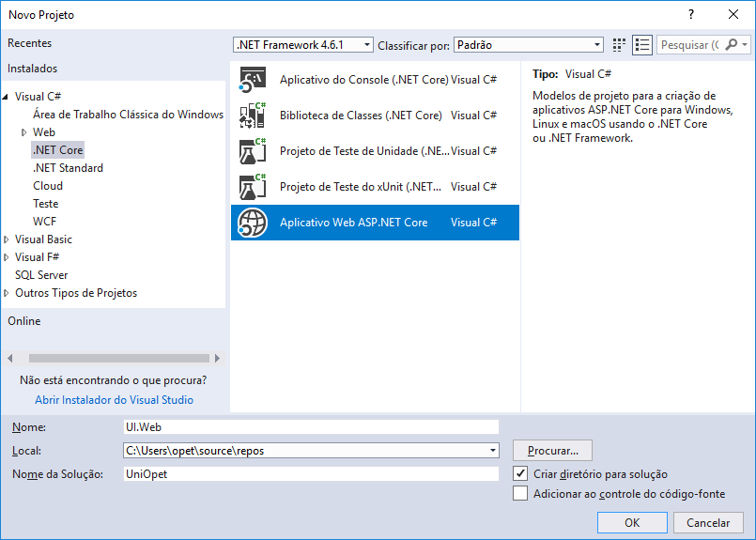Select the SQL Server category
This screenshot has width=756, height=540.
click(x=41, y=275)
